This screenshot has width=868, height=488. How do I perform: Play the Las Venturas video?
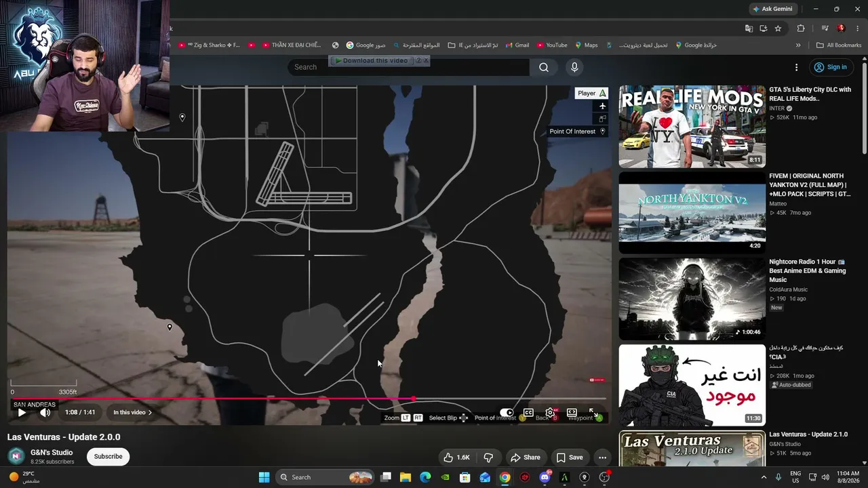coord(22,412)
